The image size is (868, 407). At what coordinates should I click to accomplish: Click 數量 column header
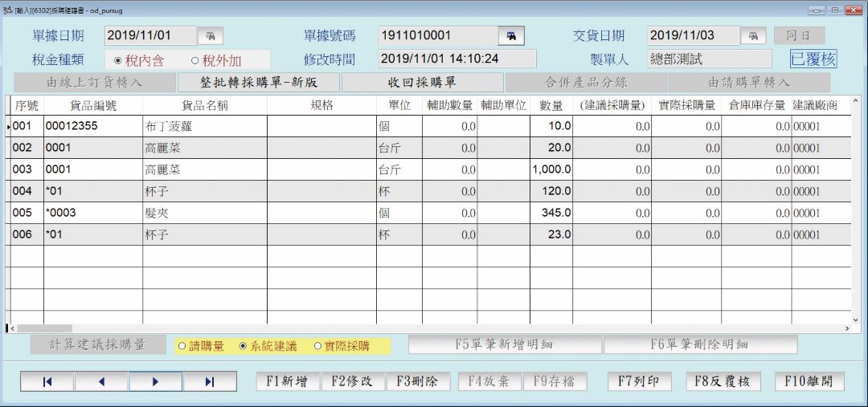tap(551, 106)
